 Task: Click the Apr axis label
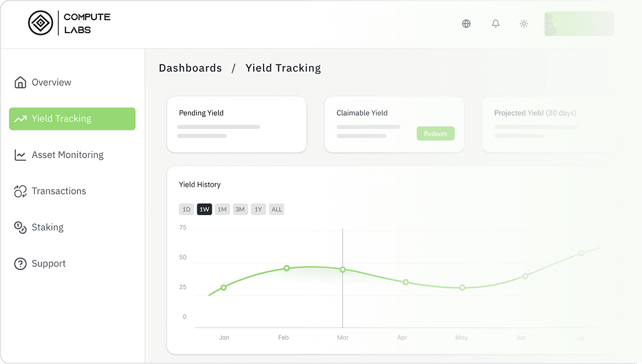pos(402,337)
